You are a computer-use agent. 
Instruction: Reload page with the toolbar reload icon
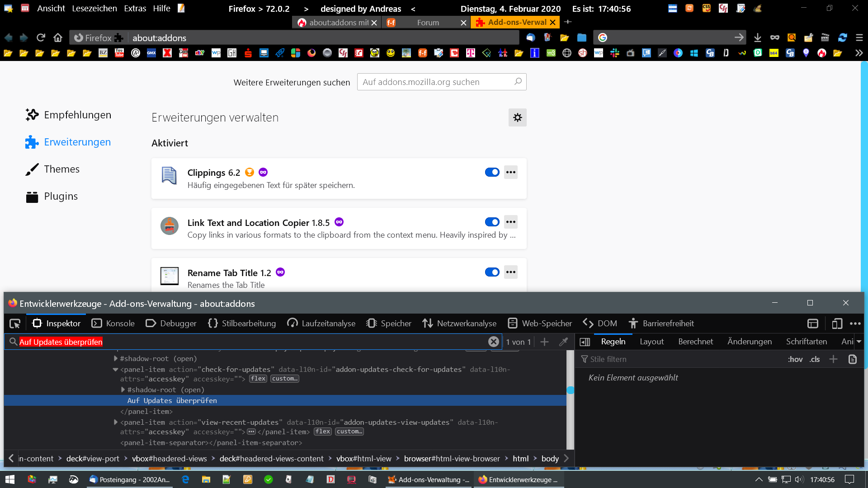[41, 38]
